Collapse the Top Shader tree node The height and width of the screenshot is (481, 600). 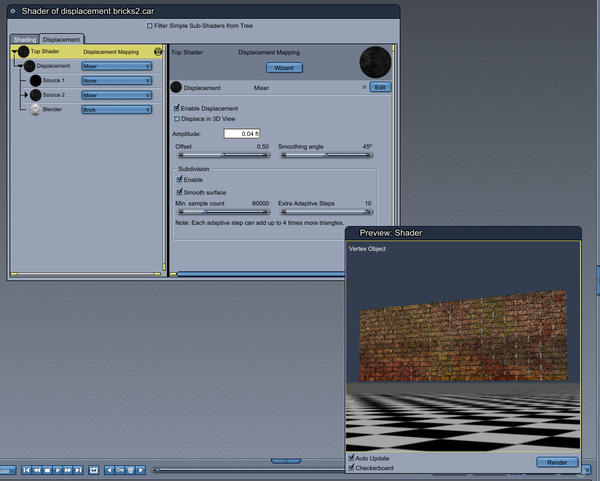(x=14, y=52)
